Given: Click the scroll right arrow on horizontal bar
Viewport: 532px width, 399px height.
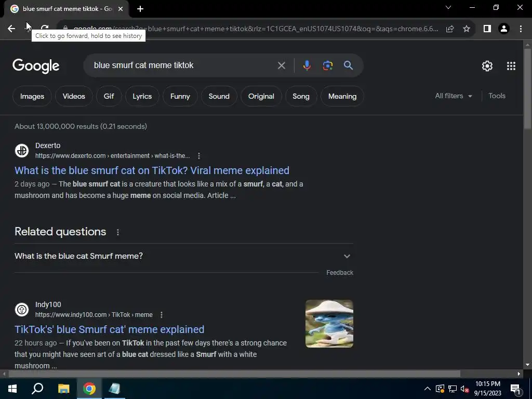Looking at the screenshot, I should (519, 374).
